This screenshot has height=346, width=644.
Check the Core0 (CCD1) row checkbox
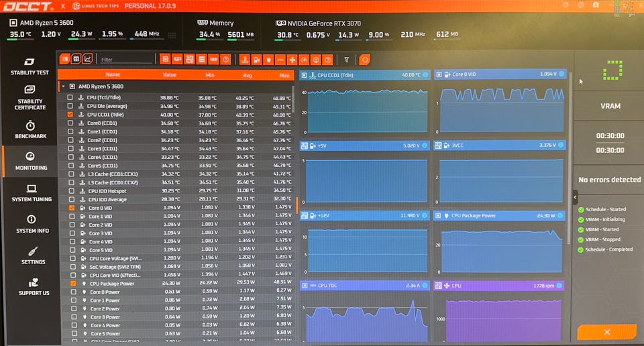click(70, 123)
